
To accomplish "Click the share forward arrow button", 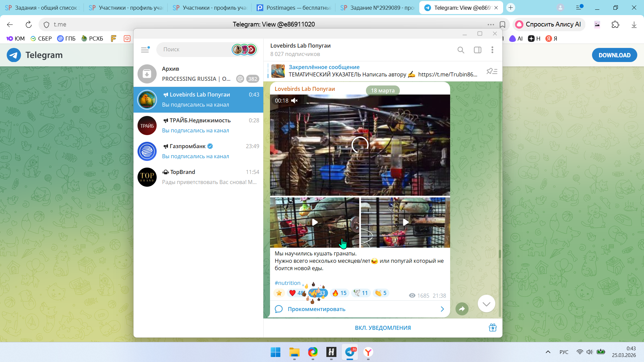I will [x=462, y=309].
